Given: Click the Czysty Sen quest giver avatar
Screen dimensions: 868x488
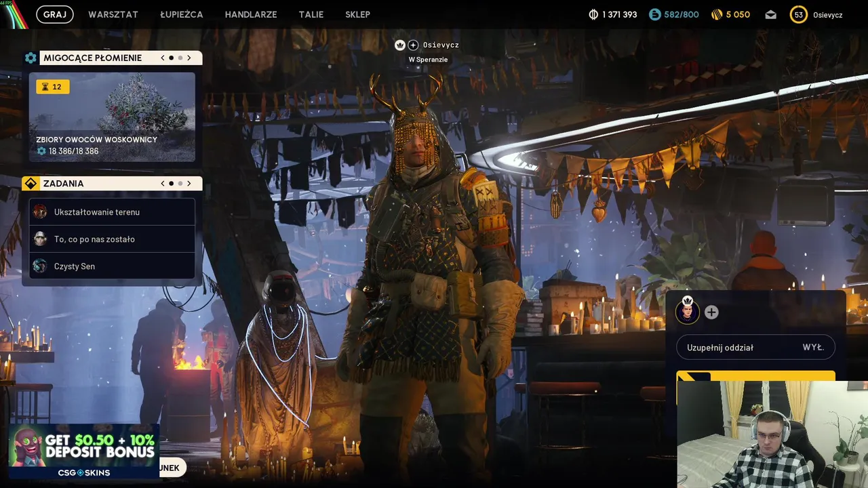Looking at the screenshot, I should click(x=40, y=266).
